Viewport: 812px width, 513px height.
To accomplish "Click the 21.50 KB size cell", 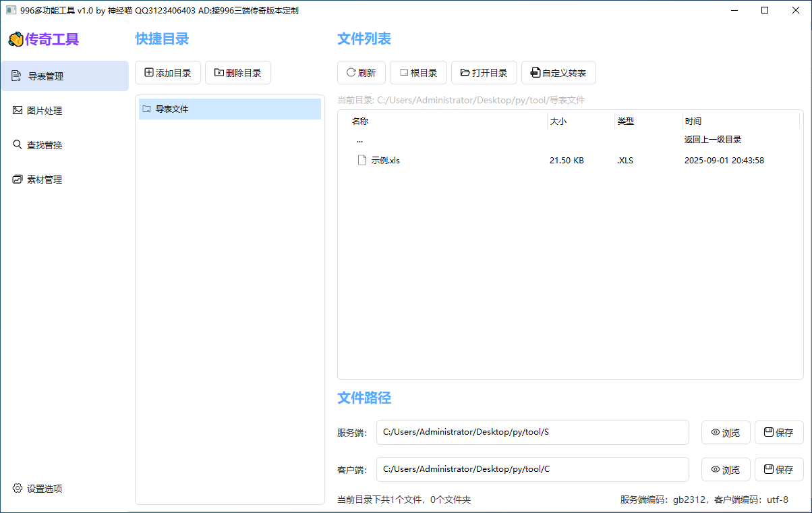I will click(567, 161).
